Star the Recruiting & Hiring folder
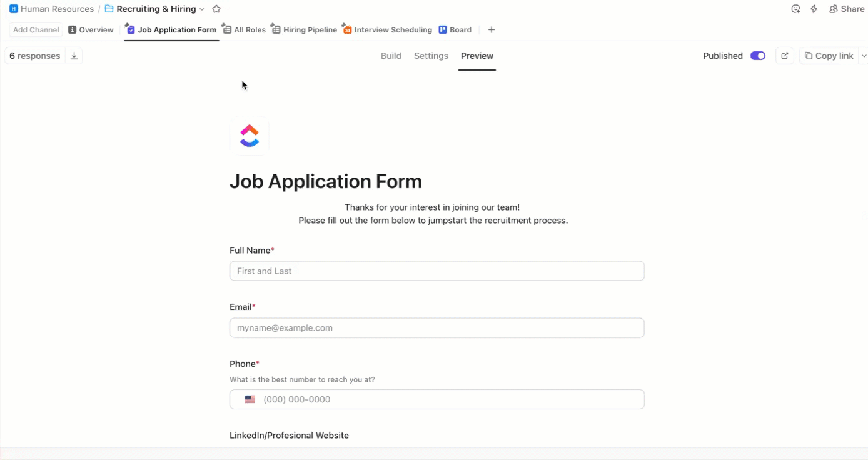 tap(216, 9)
